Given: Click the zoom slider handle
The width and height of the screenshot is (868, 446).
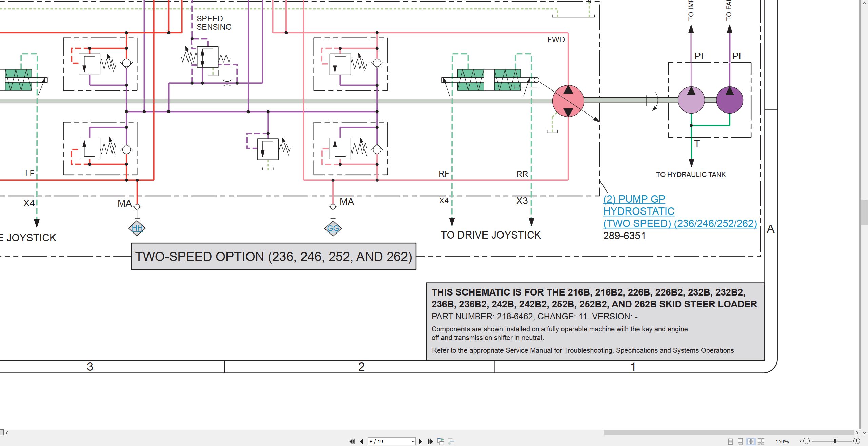Looking at the screenshot, I should [x=835, y=441].
